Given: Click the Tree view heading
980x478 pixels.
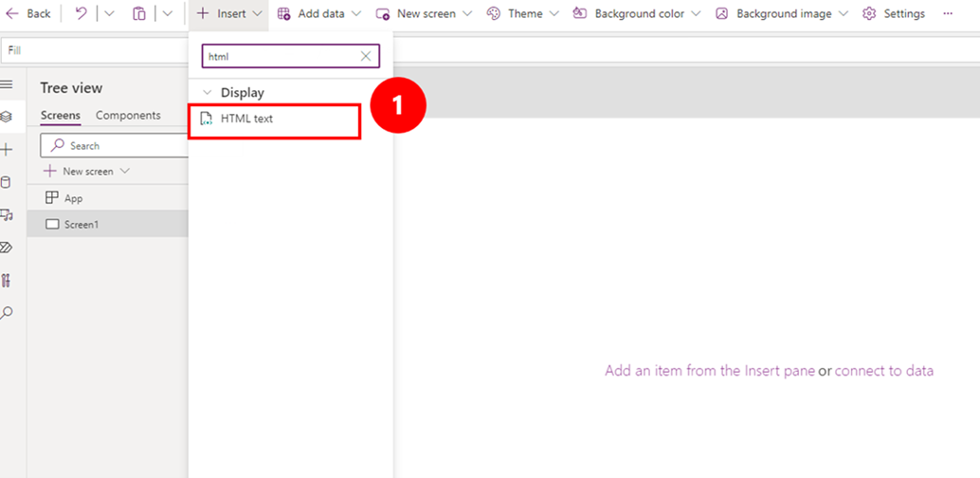Looking at the screenshot, I should click(71, 88).
